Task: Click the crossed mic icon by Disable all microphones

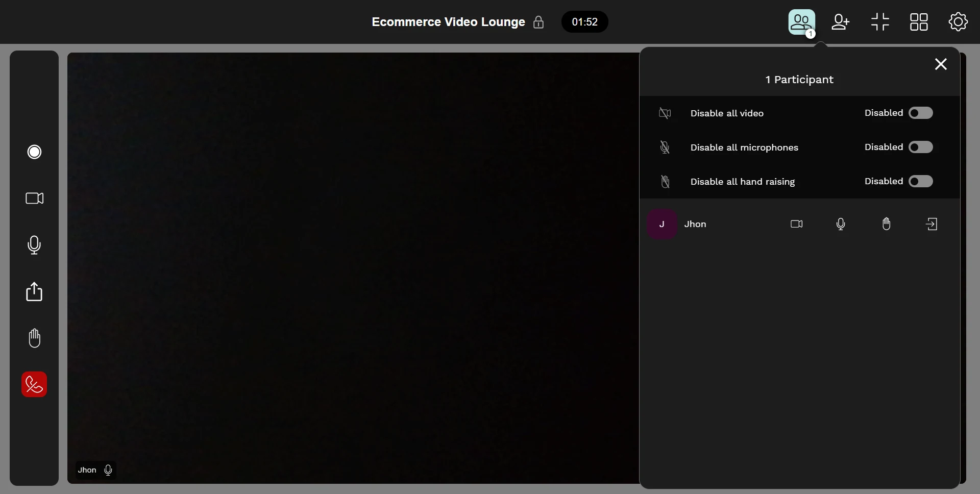Action: (x=665, y=147)
